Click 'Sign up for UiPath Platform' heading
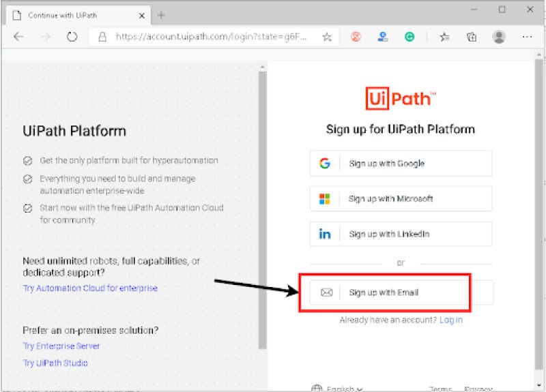This screenshot has height=392, width=546. (401, 129)
